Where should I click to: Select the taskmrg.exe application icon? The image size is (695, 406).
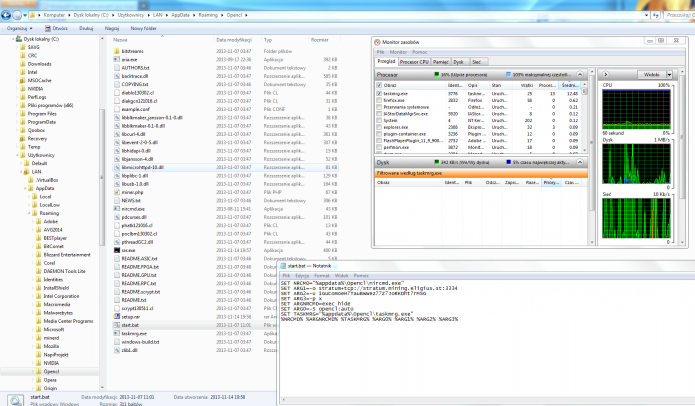[x=117, y=334]
